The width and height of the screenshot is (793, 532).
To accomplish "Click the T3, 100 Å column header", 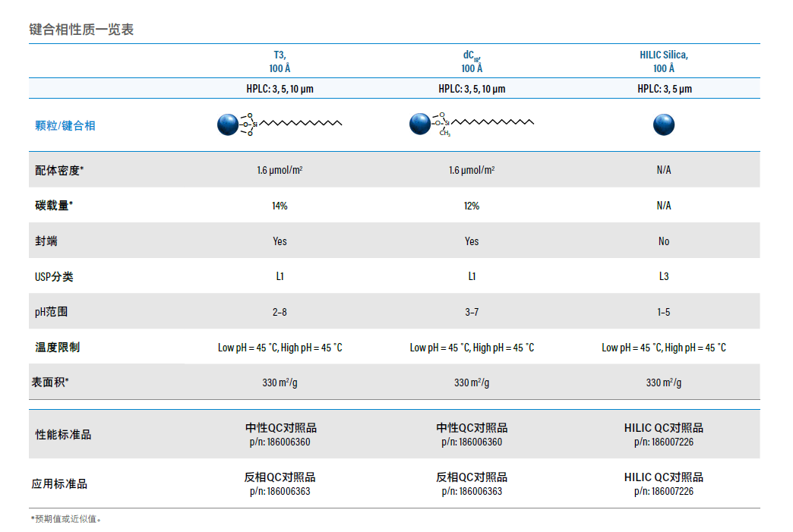I will (x=280, y=61).
